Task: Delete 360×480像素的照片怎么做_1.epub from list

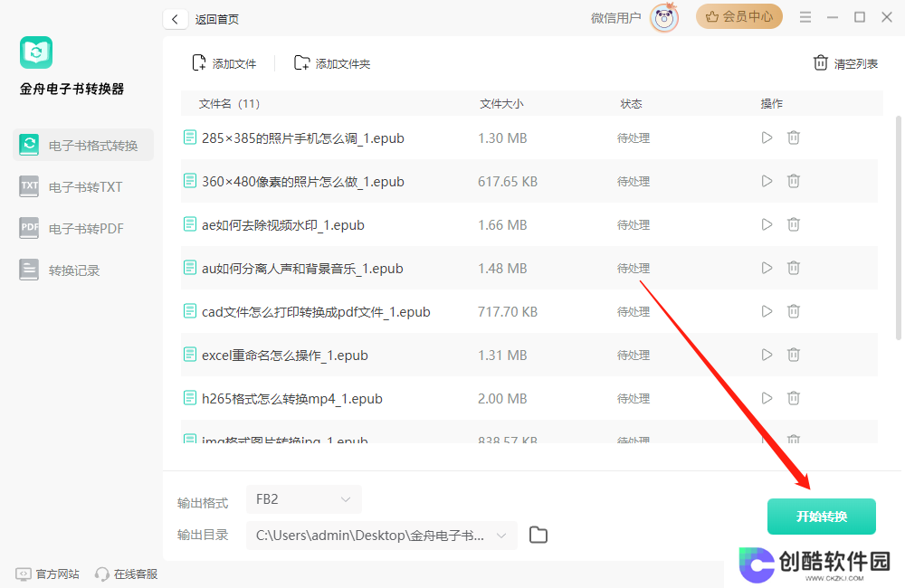Action: (794, 181)
